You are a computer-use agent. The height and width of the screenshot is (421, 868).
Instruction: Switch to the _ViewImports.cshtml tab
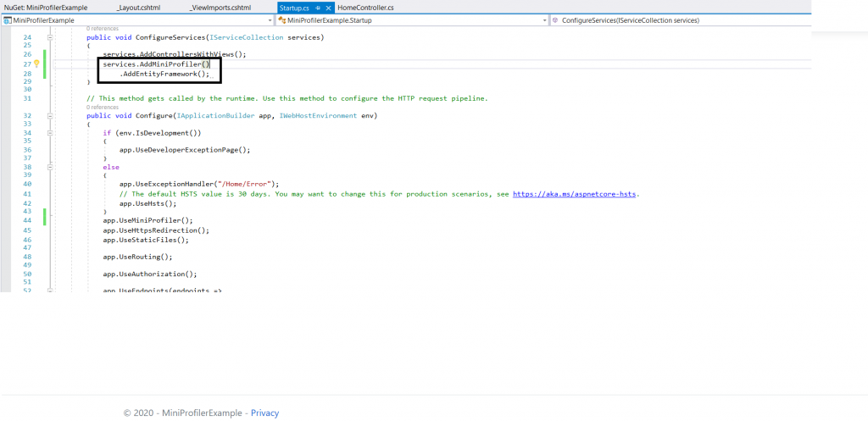[x=220, y=8]
